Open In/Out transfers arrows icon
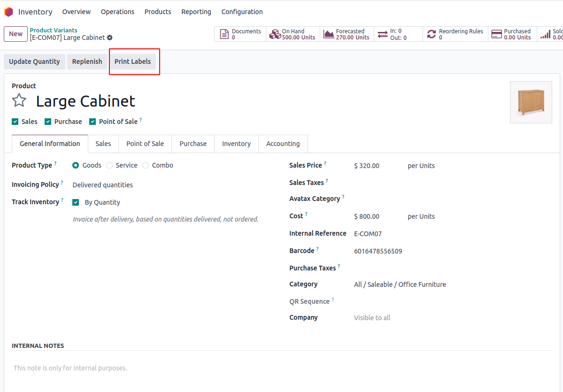The height and width of the screenshot is (392, 563). [x=383, y=34]
